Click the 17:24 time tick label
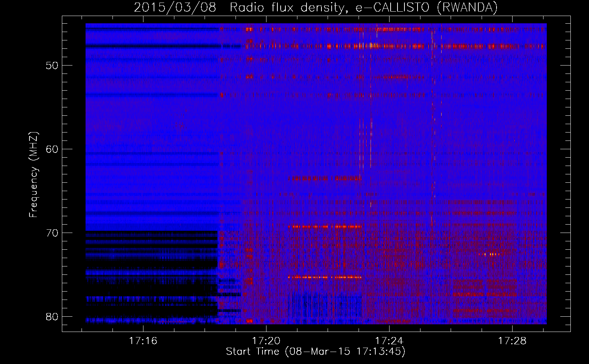 point(389,341)
